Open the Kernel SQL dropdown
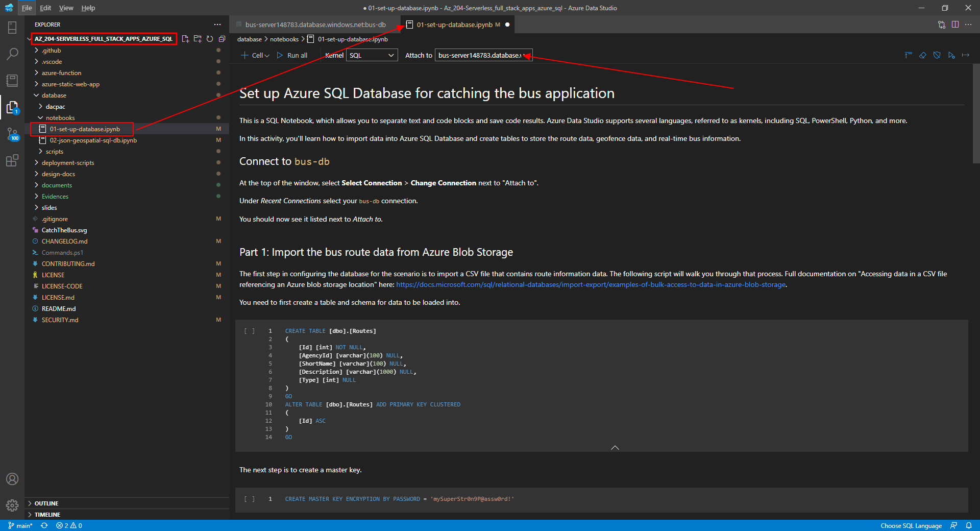Viewport: 980px width, 531px height. [372, 55]
